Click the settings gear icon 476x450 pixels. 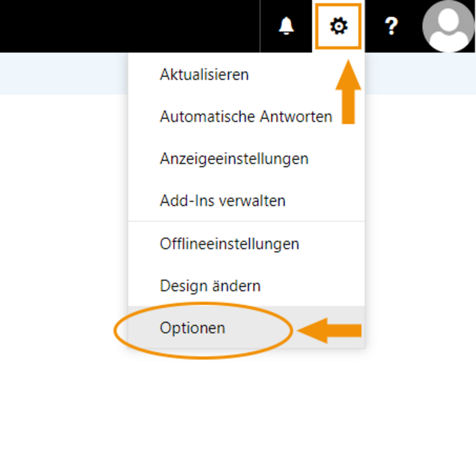tap(339, 26)
